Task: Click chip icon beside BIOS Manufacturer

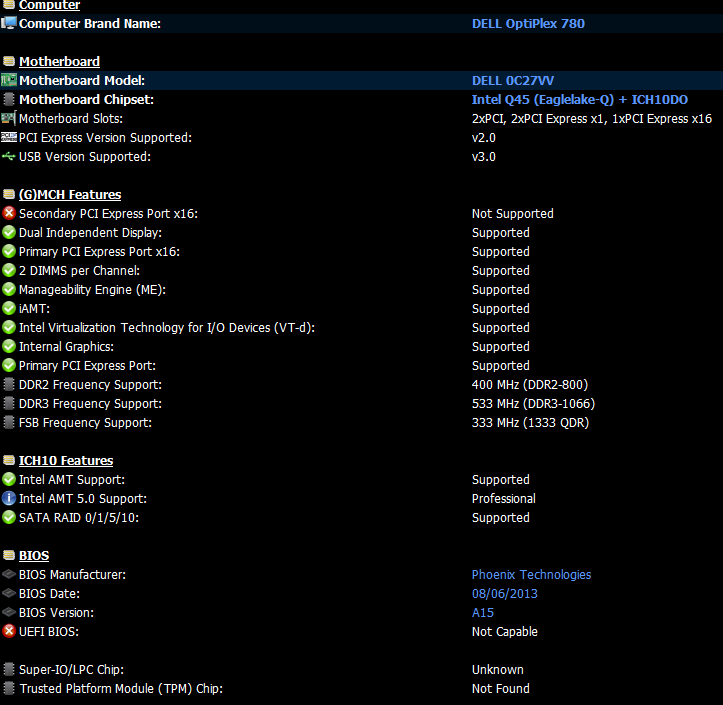Action: tap(9, 574)
